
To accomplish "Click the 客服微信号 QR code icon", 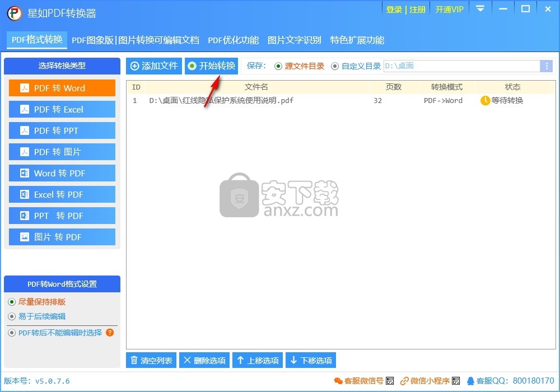I will (390, 381).
